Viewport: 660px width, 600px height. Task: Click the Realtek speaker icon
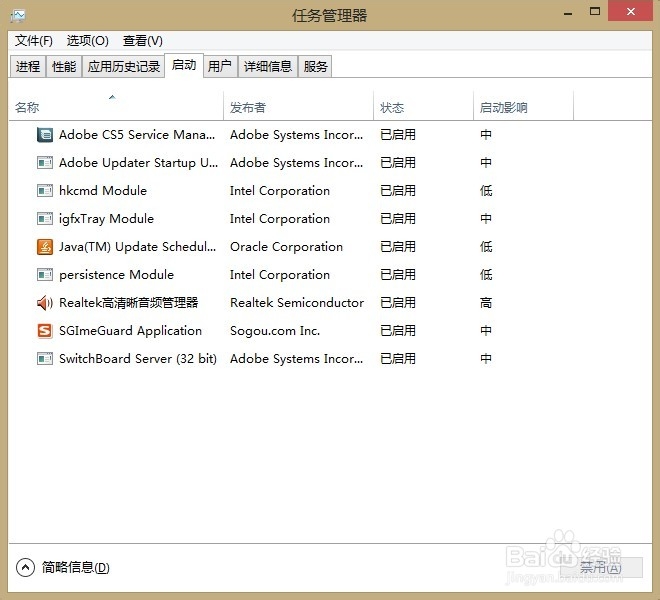[x=45, y=303]
